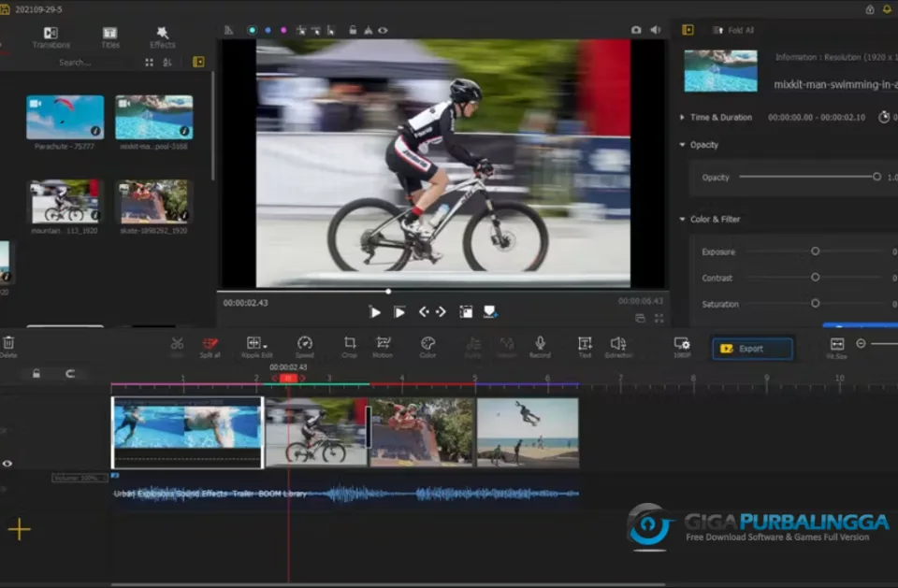This screenshot has width=898, height=588.
Task: Select the swimming pool clip thumbnail
Action: [154, 118]
